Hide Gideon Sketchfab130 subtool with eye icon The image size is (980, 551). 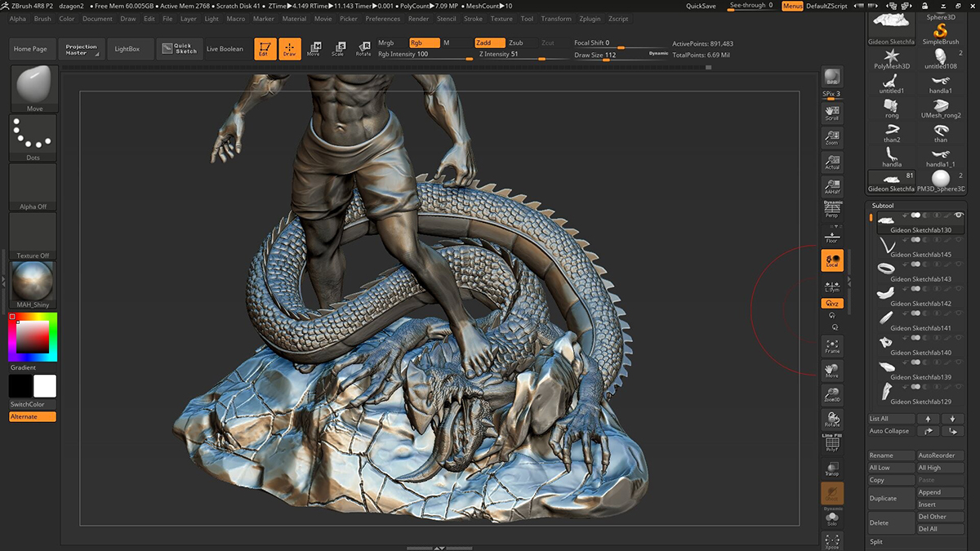click(x=959, y=216)
